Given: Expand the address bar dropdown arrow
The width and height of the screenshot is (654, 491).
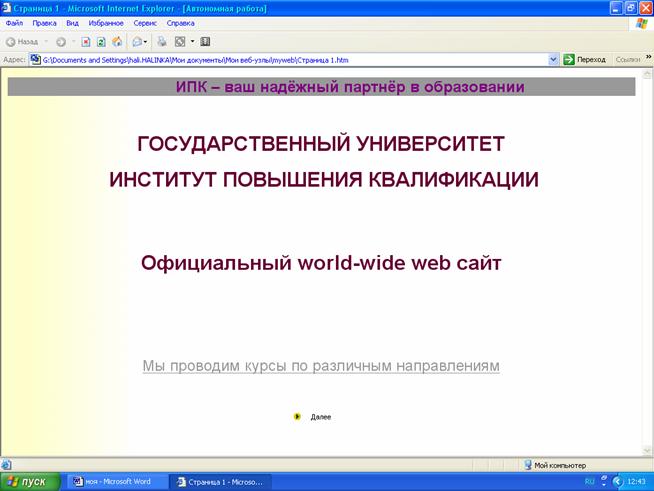Looking at the screenshot, I should click(x=554, y=59).
